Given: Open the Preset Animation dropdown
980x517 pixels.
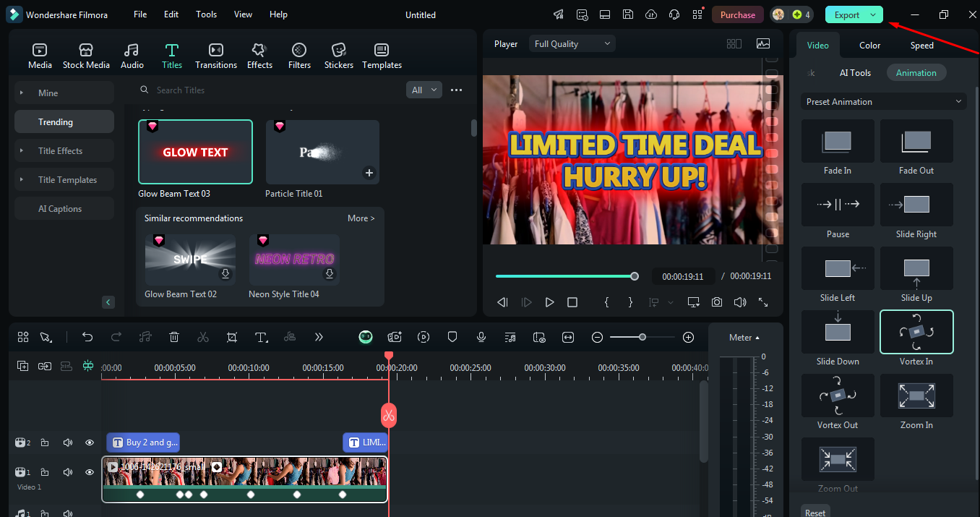Looking at the screenshot, I should pos(884,102).
